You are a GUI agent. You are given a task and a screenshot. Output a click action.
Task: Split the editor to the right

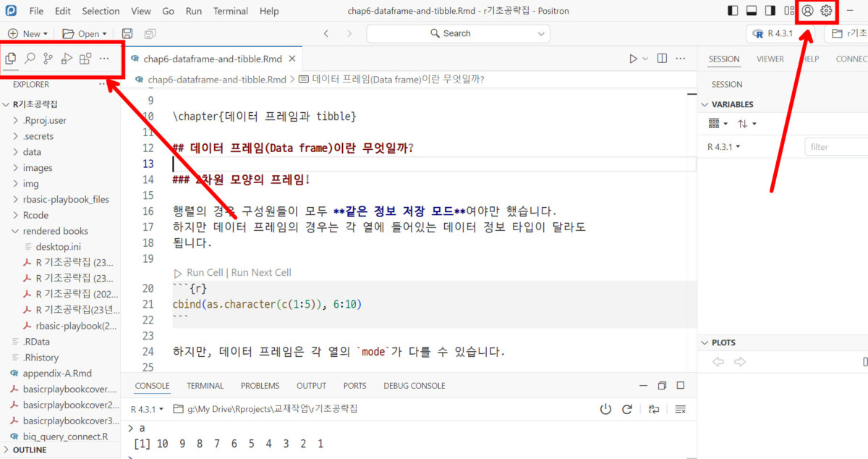pos(661,59)
